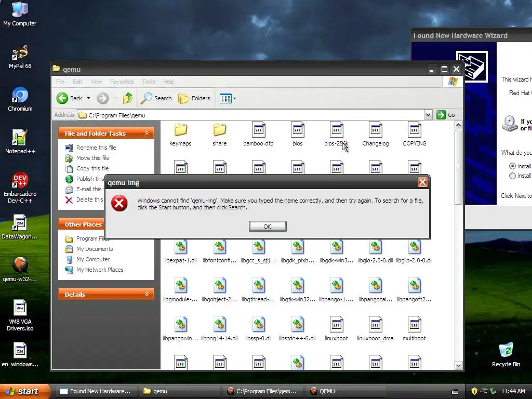Viewport: 532px width, 399px height.
Task: Open the Back history dropdown arrow
Action: click(88, 98)
